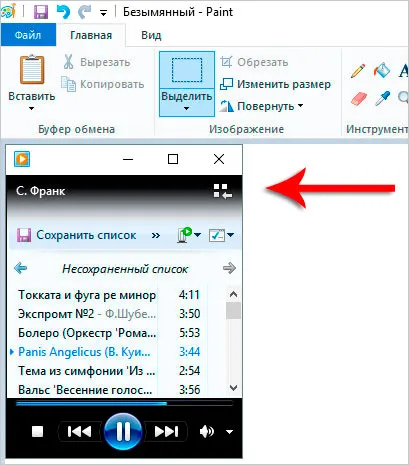Switch to the Вид tab

click(151, 35)
